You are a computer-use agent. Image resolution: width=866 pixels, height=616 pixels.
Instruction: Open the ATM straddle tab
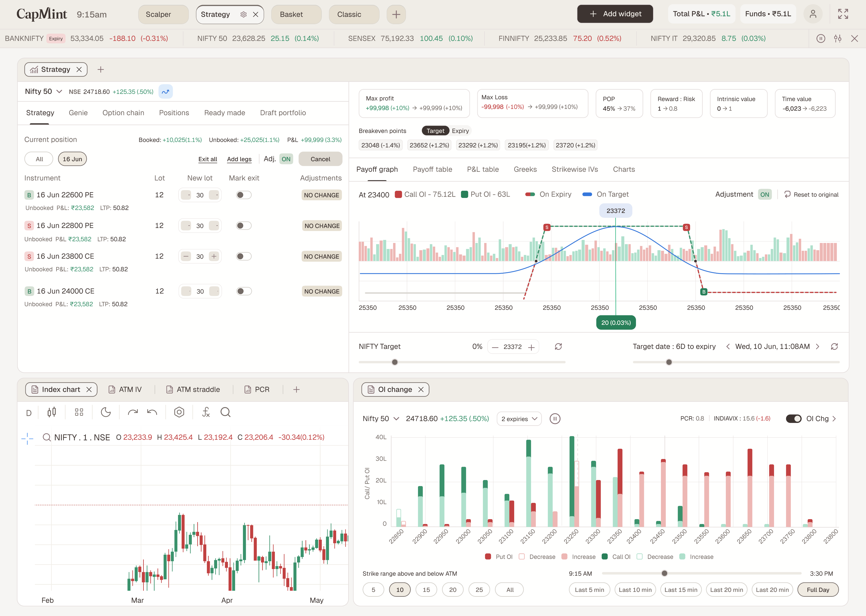point(193,390)
